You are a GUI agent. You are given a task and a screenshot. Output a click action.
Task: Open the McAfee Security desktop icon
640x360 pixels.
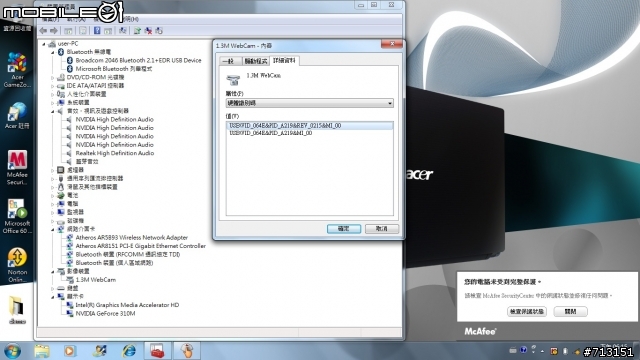pyautogui.click(x=17, y=167)
